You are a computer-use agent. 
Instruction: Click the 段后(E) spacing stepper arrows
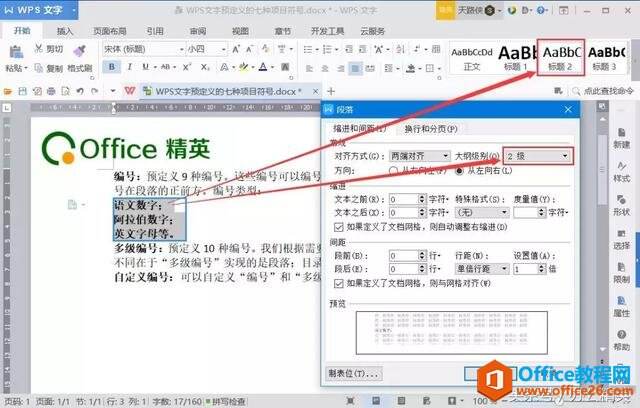coord(422,269)
